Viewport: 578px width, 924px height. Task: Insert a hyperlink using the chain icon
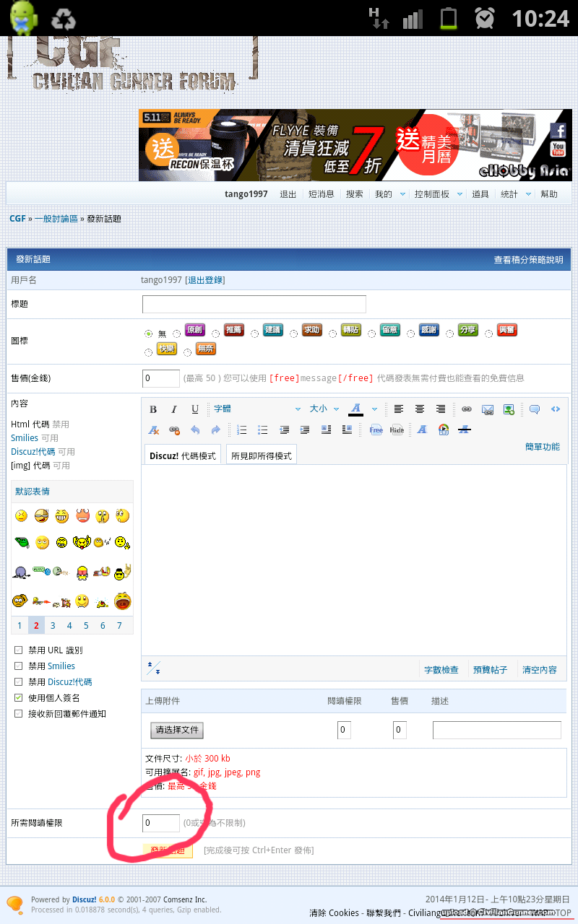467,409
